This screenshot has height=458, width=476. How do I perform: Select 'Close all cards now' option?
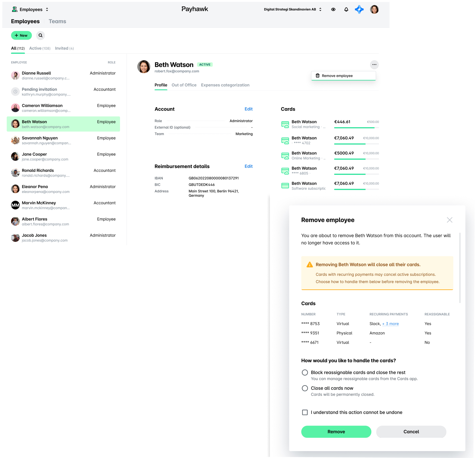[305, 388]
